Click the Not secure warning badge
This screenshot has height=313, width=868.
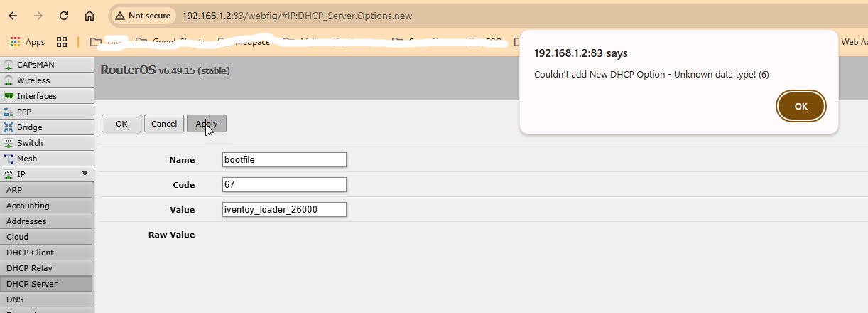tap(143, 16)
